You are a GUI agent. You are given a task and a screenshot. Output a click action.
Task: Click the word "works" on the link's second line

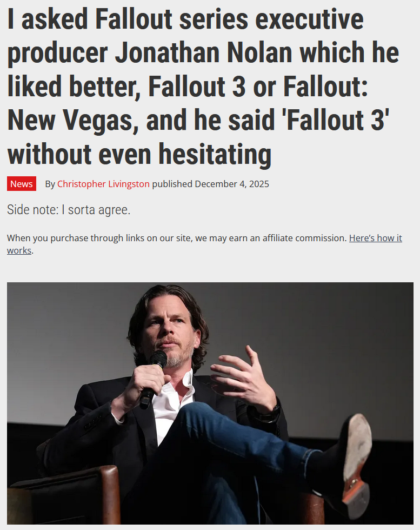(19, 250)
